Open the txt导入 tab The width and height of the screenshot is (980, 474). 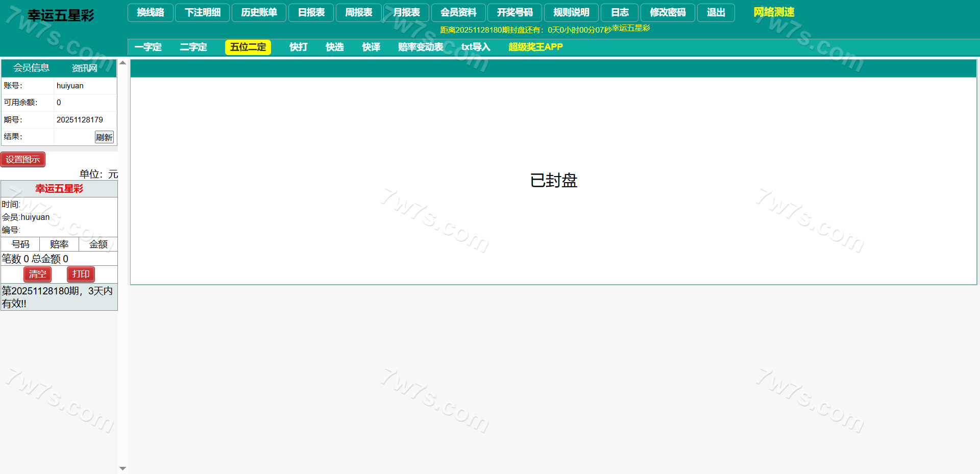pos(476,47)
